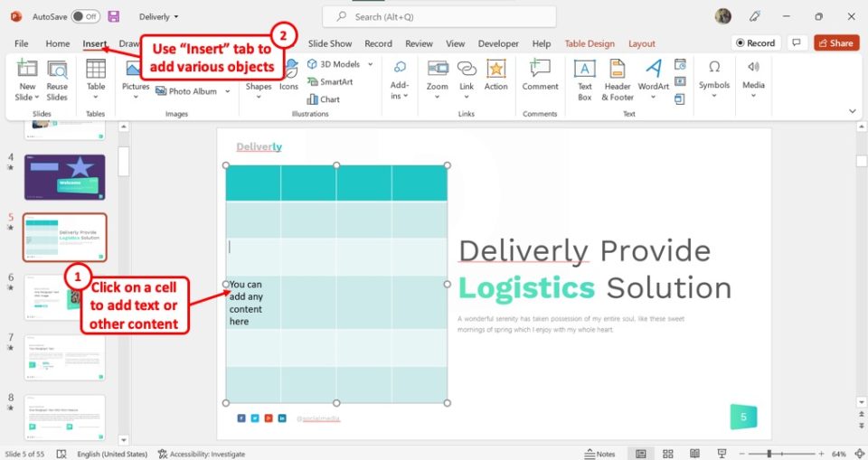
Task: Open the Table Design tab
Action: (590, 43)
